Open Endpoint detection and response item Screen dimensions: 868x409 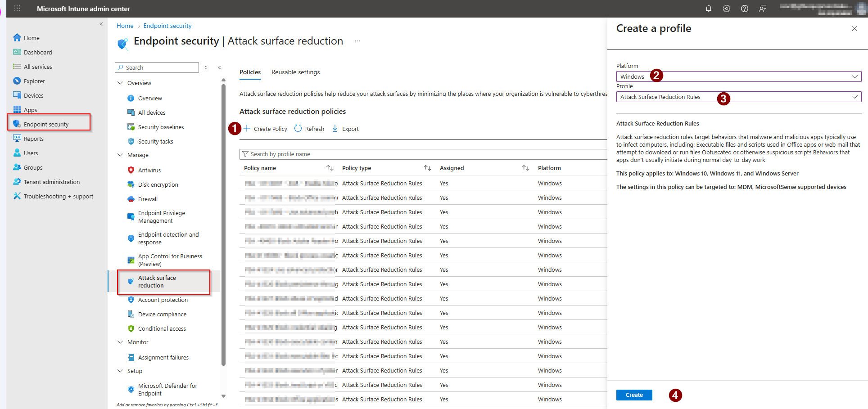pyautogui.click(x=168, y=238)
